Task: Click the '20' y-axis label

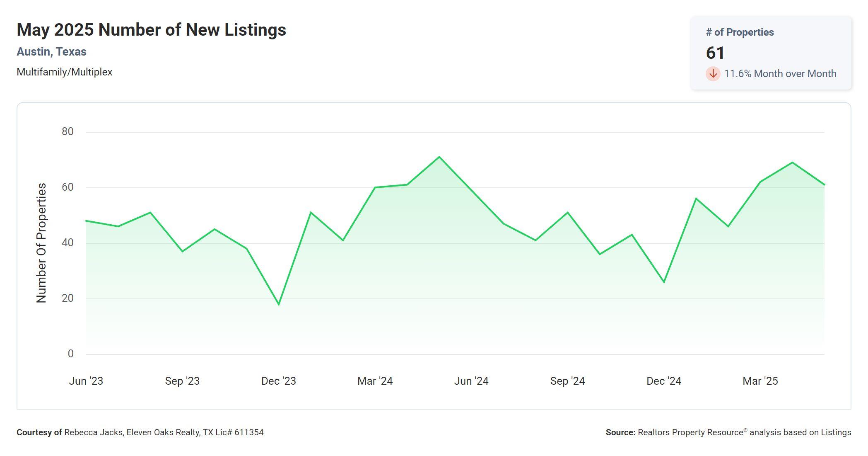Action: (x=68, y=298)
